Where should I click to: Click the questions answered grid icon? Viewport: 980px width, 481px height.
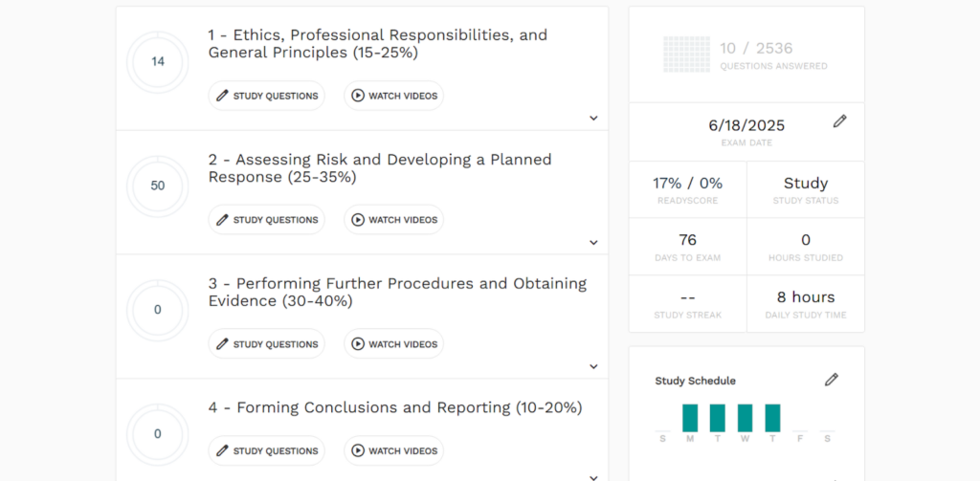click(686, 55)
